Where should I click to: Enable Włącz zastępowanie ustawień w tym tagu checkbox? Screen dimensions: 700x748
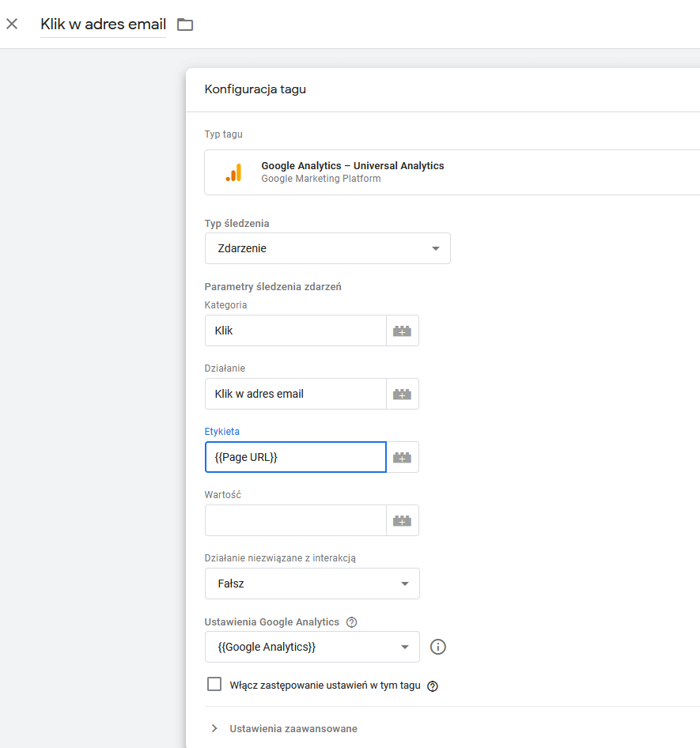(214, 685)
